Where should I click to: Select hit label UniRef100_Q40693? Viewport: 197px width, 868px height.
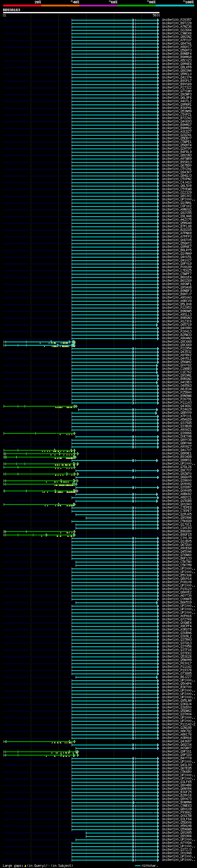click(x=177, y=121)
